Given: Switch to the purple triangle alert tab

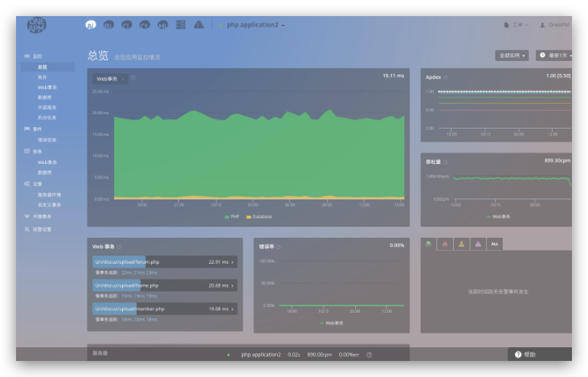Looking at the screenshot, I should (478, 244).
